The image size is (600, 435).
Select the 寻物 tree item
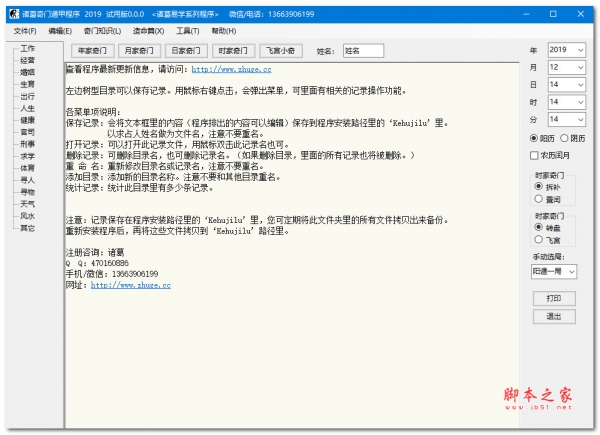(x=28, y=192)
